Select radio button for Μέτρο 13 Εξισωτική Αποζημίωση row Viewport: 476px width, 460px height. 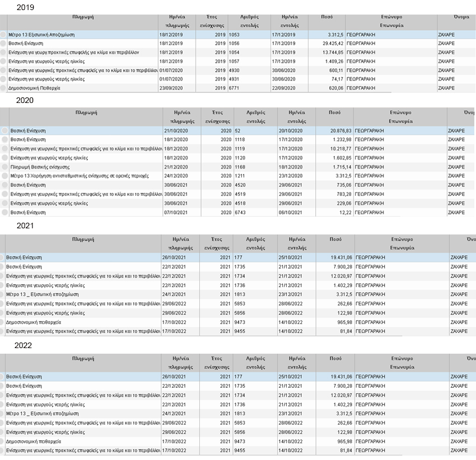(x=4, y=34)
